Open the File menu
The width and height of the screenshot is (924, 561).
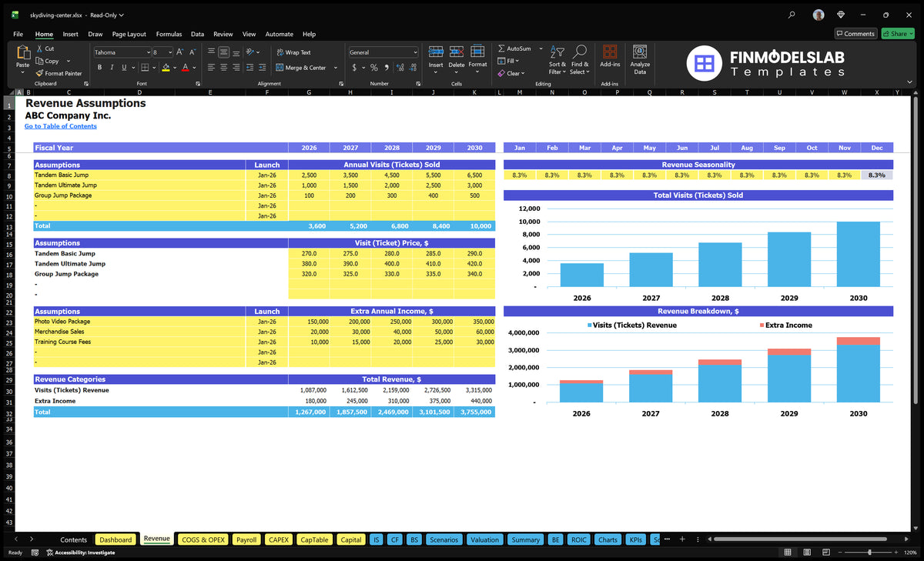[18, 34]
